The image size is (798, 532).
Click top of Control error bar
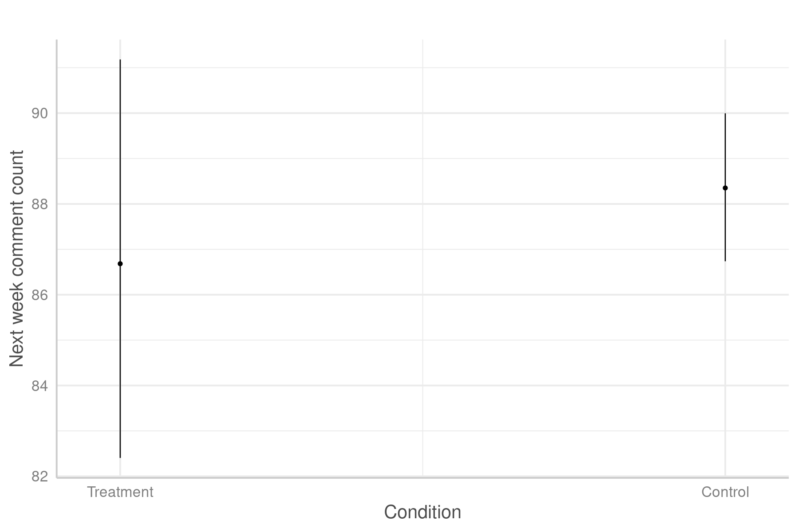(725, 113)
